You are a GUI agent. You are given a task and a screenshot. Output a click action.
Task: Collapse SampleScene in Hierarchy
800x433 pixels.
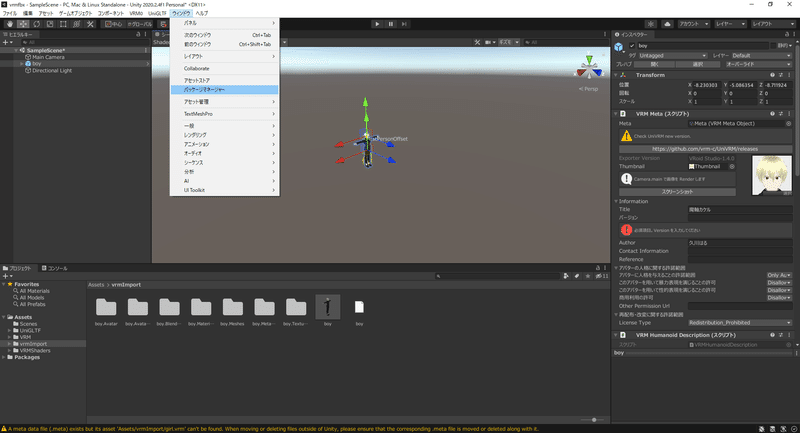pyautogui.click(x=16, y=50)
